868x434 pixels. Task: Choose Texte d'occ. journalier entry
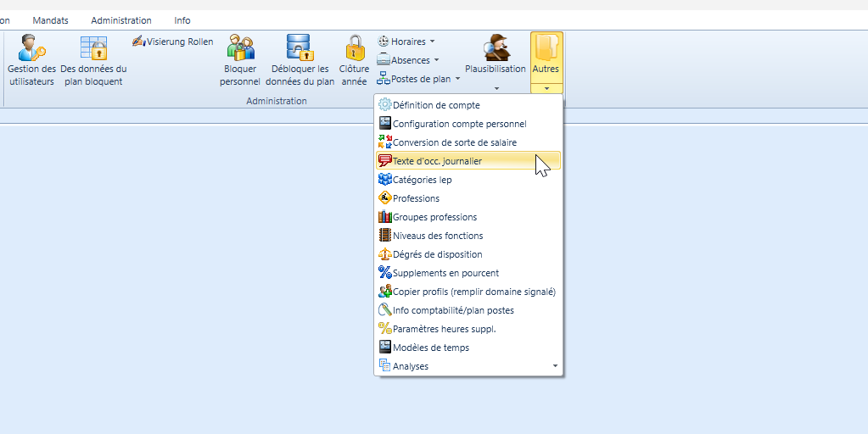[x=437, y=161]
